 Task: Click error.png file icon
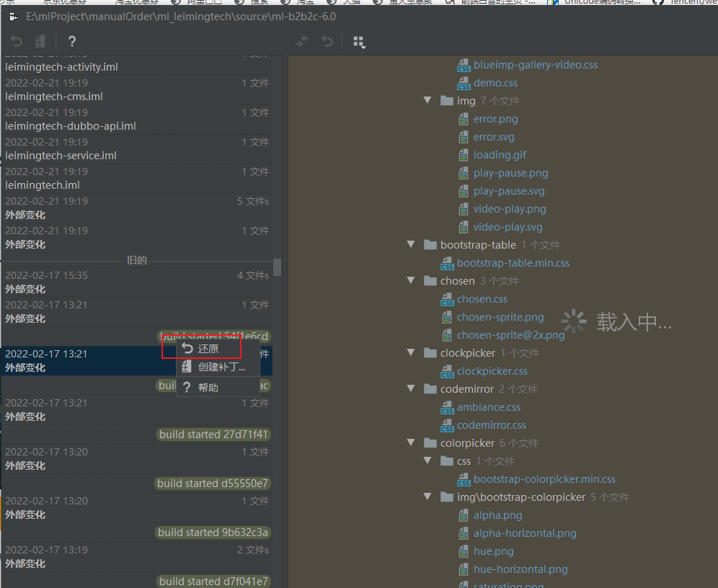pyautogui.click(x=464, y=120)
